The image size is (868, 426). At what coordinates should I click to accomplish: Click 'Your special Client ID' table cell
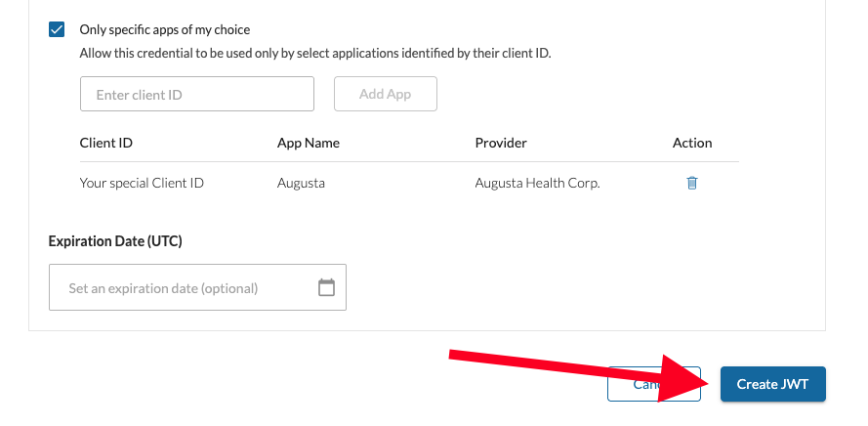[x=142, y=183]
